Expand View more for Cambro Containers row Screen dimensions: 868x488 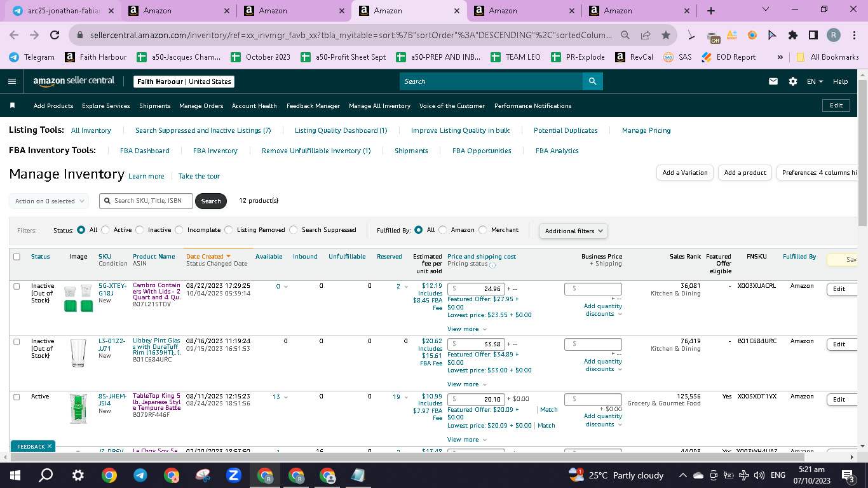[x=467, y=329]
